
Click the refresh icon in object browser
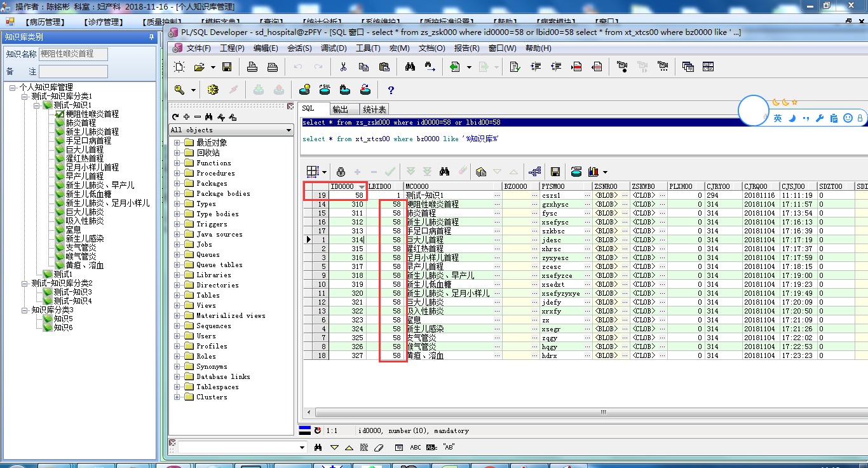pyautogui.click(x=176, y=117)
